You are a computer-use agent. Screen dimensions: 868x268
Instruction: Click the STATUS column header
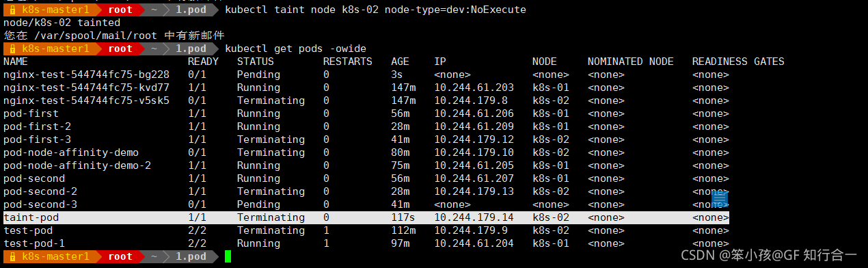(x=256, y=62)
